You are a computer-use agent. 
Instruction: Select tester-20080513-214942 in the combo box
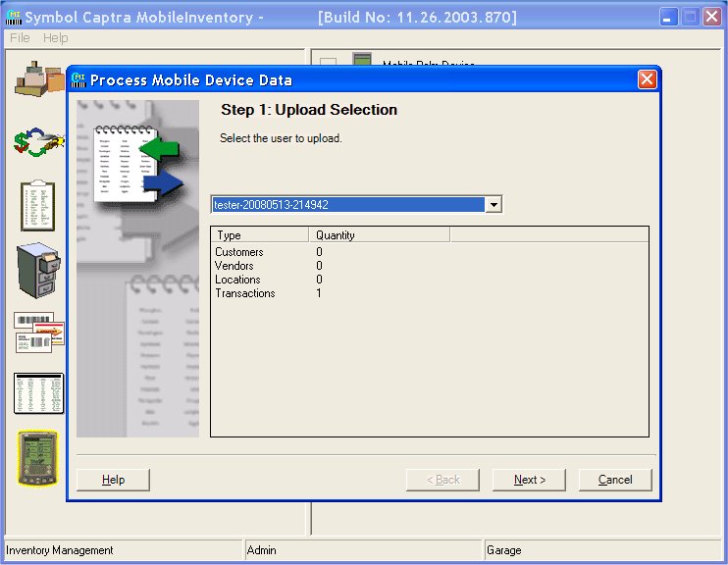[347, 204]
